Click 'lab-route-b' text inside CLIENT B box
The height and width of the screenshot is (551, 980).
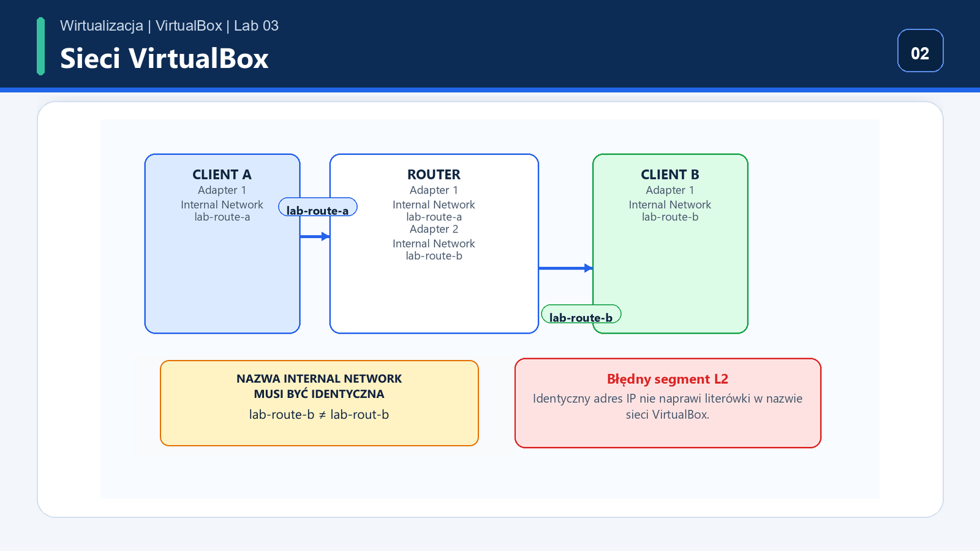(x=670, y=217)
